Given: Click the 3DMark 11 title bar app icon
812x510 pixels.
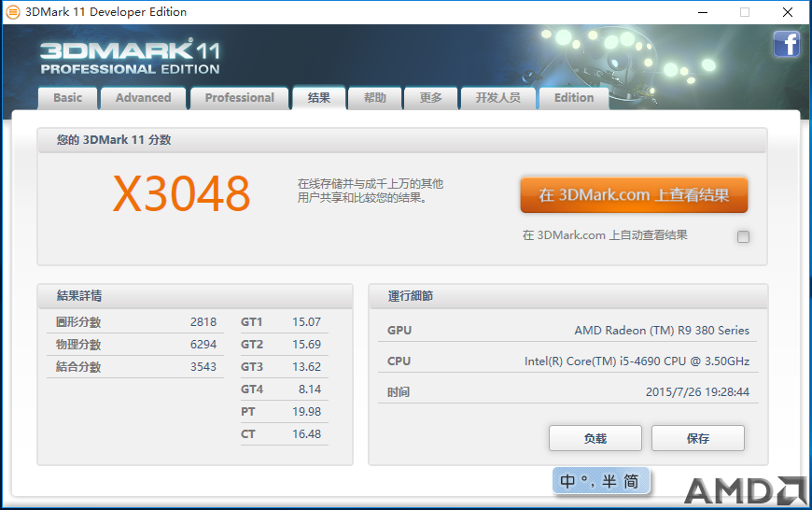Looking at the screenshot, I should (13, 12).
